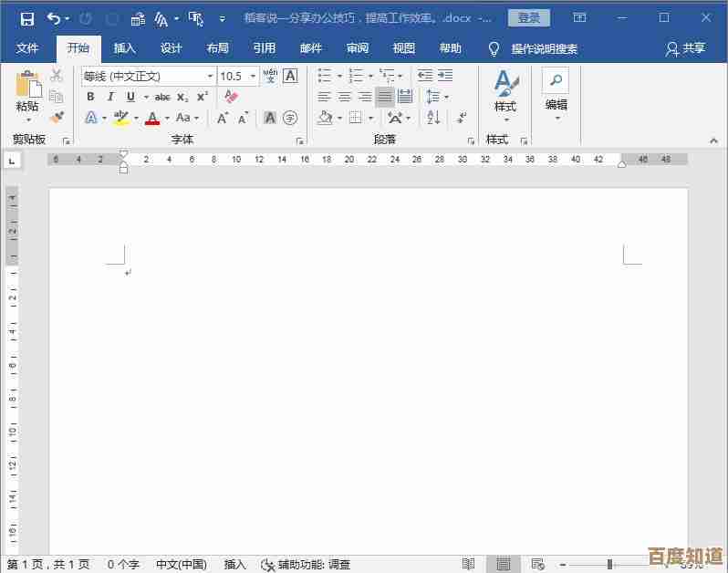Toggle insert/overtype mode 插入 in status bar
728x573 pixels.
click(235, 565)
